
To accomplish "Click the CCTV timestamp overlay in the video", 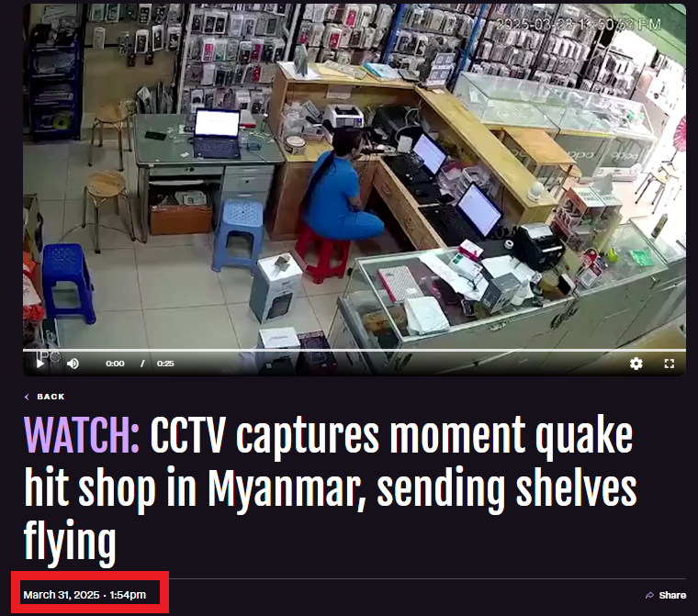I will pyautogui.click(x=578, y=25).
